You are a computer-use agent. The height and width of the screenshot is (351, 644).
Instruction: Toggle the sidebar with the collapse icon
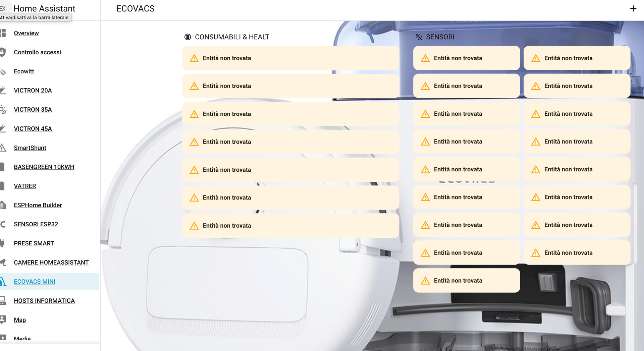tap(3, 8)
